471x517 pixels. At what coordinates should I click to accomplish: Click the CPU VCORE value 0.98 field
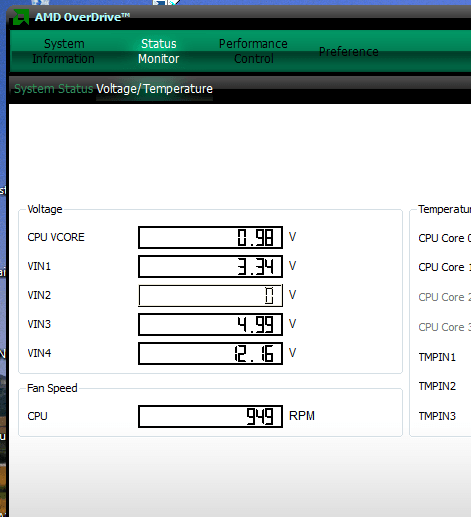tap(210, 237)
